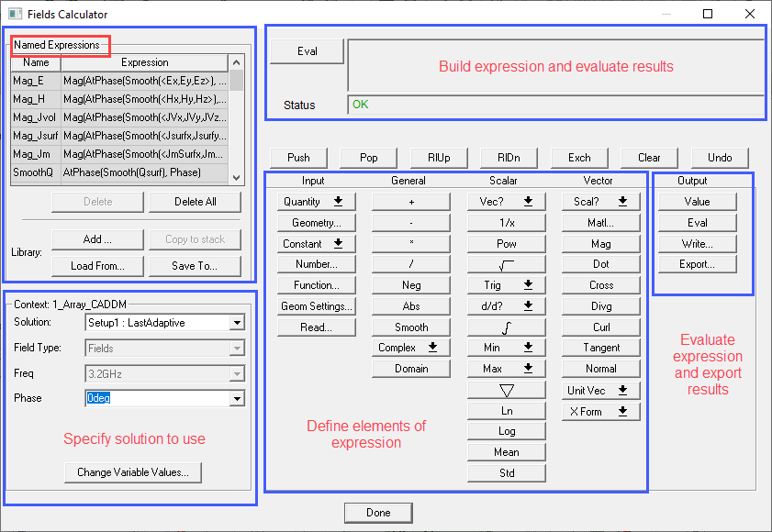Viewport: 772px width, 532px height.
Task: Open the Solution dropdown showing Setup1 LastAdaptive
Action: 237,322
